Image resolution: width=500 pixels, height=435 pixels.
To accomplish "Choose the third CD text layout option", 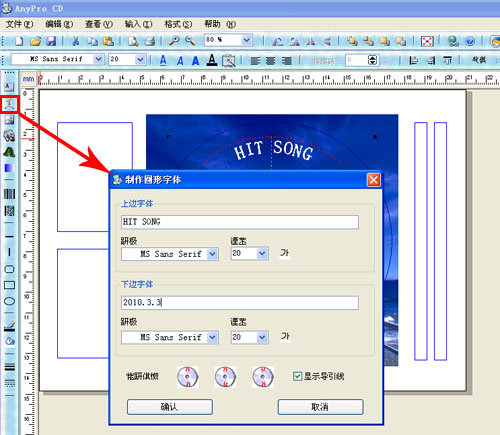I will point(263,377).
